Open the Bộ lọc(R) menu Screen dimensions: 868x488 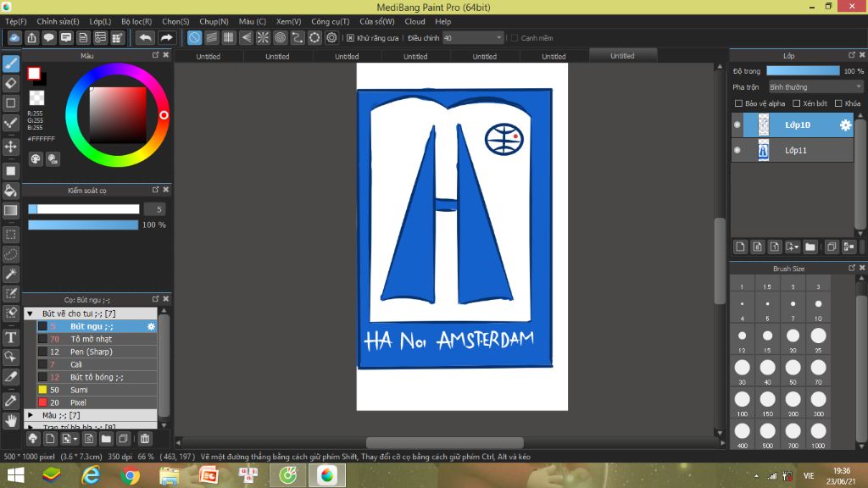[x=136, y=21]
